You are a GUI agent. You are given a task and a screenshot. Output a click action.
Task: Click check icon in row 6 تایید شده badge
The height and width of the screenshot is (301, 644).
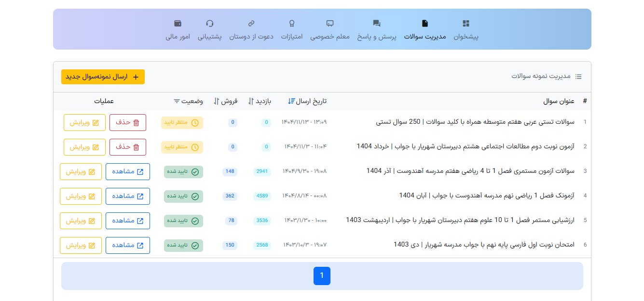tap(195, 246)
